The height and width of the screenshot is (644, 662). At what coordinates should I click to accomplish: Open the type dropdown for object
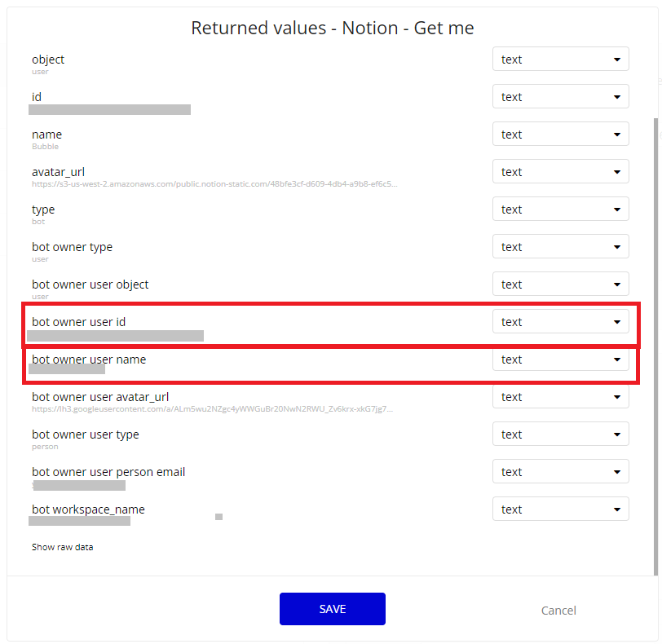tap(560, 59)
